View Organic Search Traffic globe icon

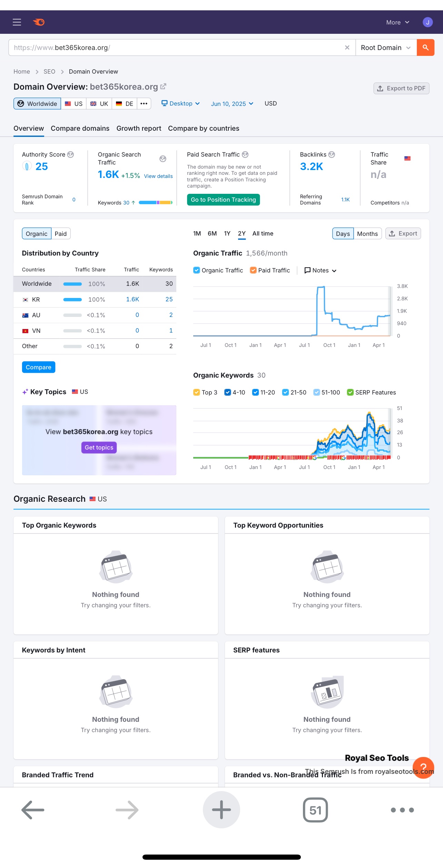point(163,159)
